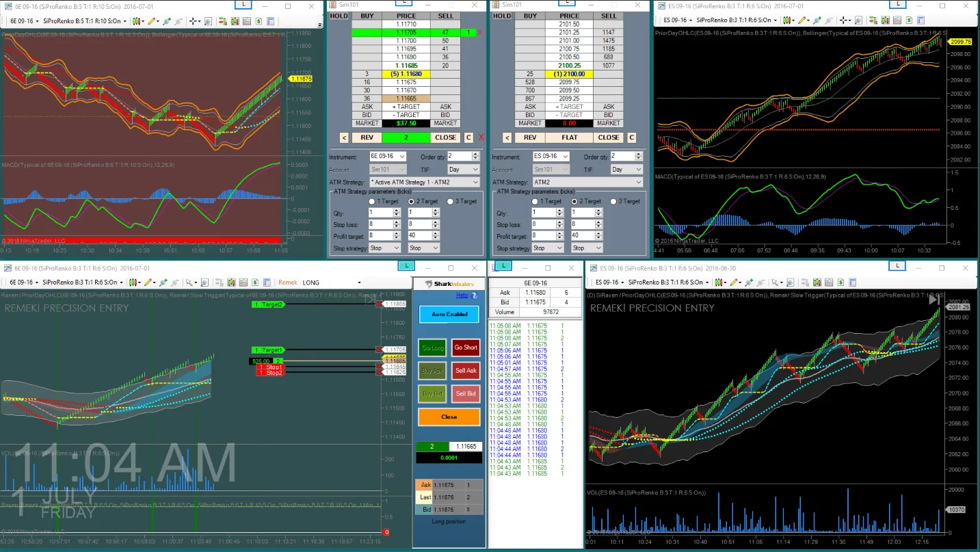Open Indicators icon in bottom-left 6E B:3 chart toolbar

231,282
